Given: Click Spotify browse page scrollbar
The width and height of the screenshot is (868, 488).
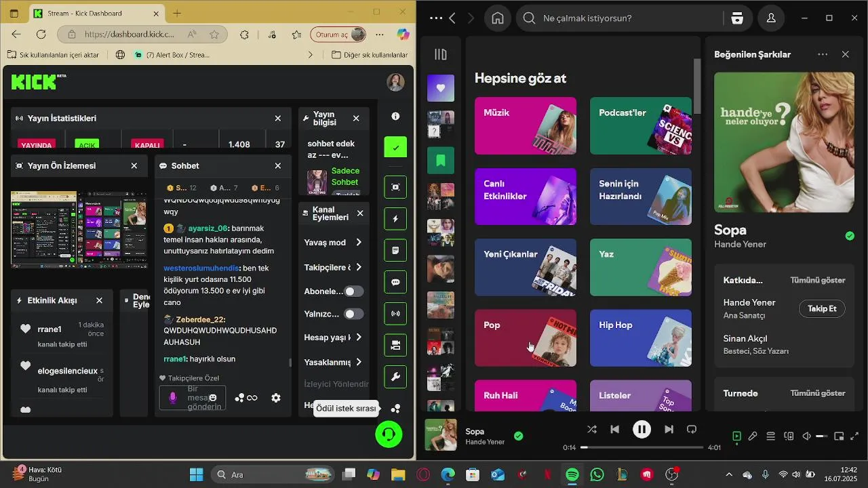Looking at the screenshot, I should 697,86.
